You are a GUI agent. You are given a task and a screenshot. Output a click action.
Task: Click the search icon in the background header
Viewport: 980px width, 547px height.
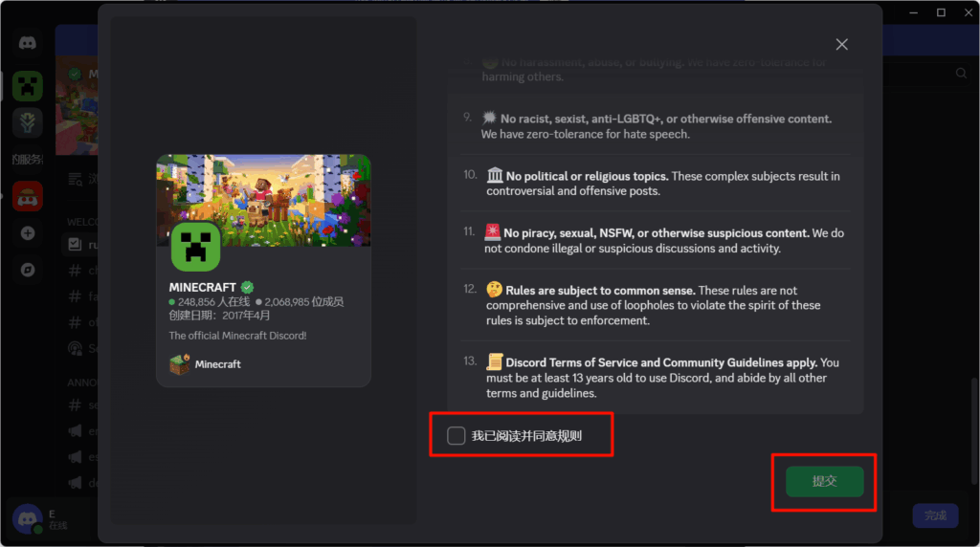pos(961,74)
